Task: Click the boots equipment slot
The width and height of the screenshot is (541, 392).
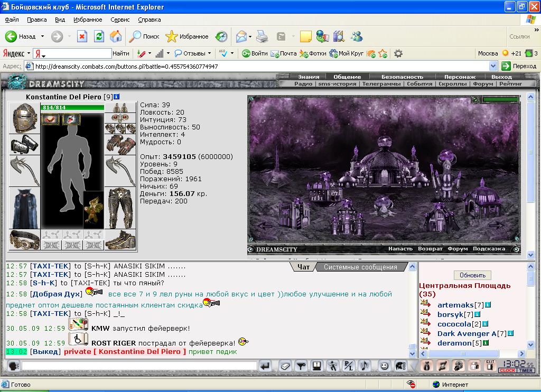Action: [120, 240]
